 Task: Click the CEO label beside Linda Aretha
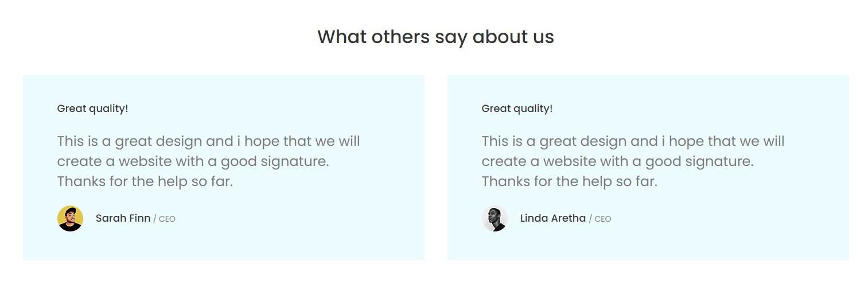(602, 219)
